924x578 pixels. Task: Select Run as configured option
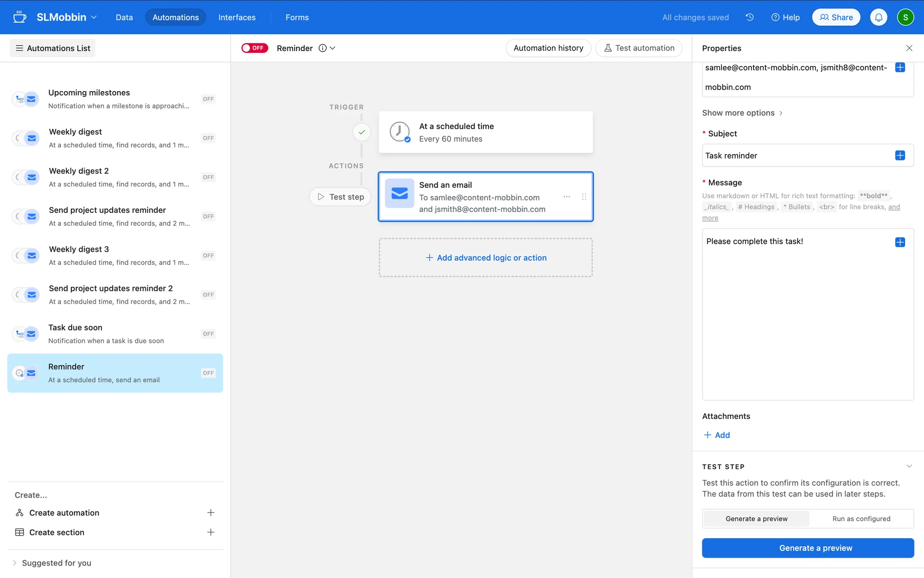pyautogui.click(x=861, y=519)
